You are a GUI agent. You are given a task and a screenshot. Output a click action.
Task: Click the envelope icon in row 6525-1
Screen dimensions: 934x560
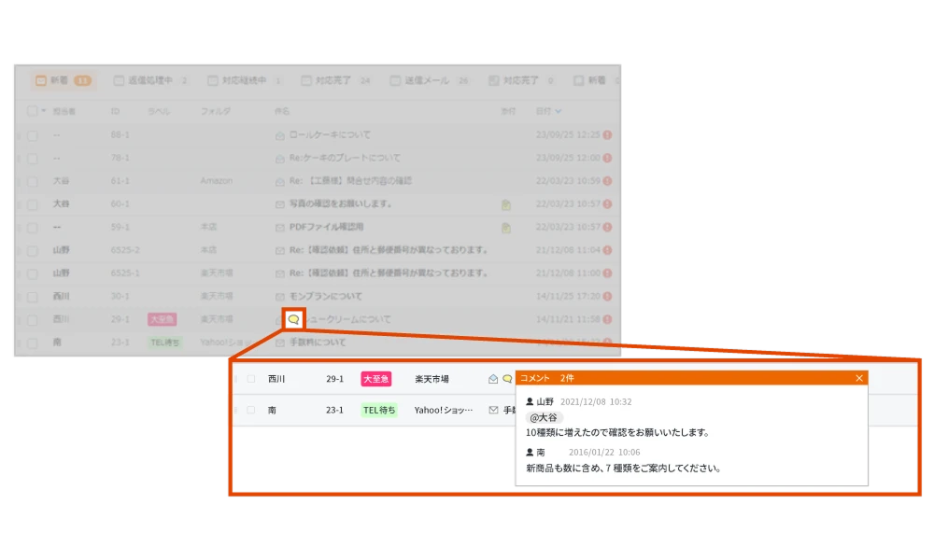point(280,273)
